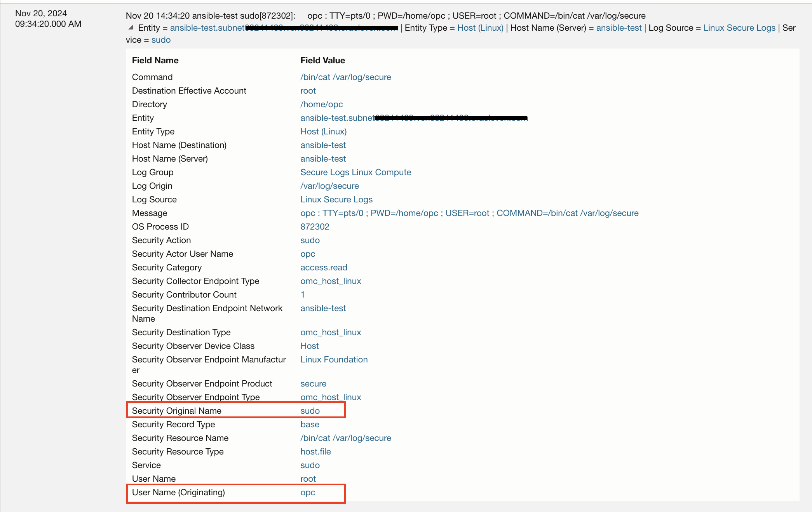This screenshot has height=512, width=812.
Task: Select the access.read Security Category value
Action: coord(324,267)
